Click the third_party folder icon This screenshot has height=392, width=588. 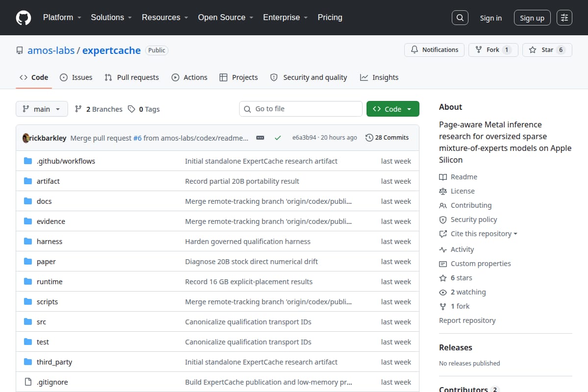(28, 362)
